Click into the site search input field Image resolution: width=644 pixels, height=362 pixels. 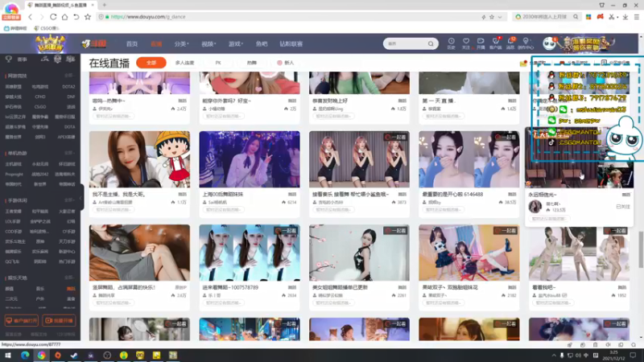coord(406,43)
